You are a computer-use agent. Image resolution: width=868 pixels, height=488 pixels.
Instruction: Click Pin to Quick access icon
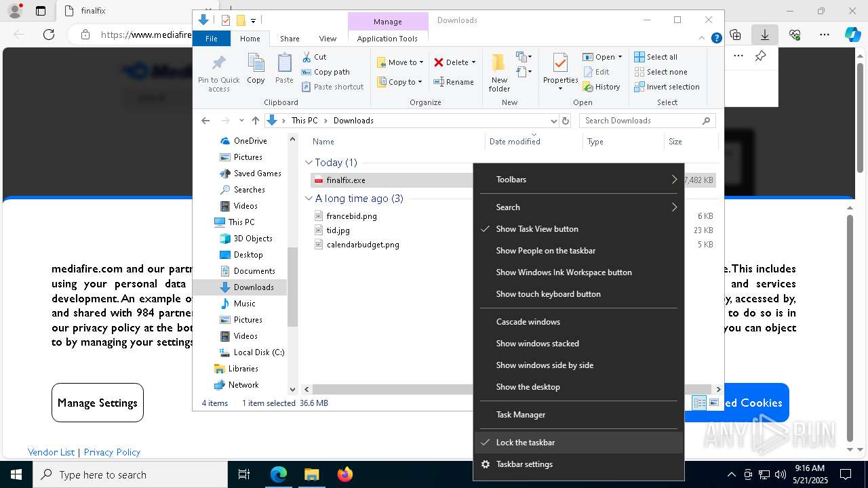[x=218, y=73]
